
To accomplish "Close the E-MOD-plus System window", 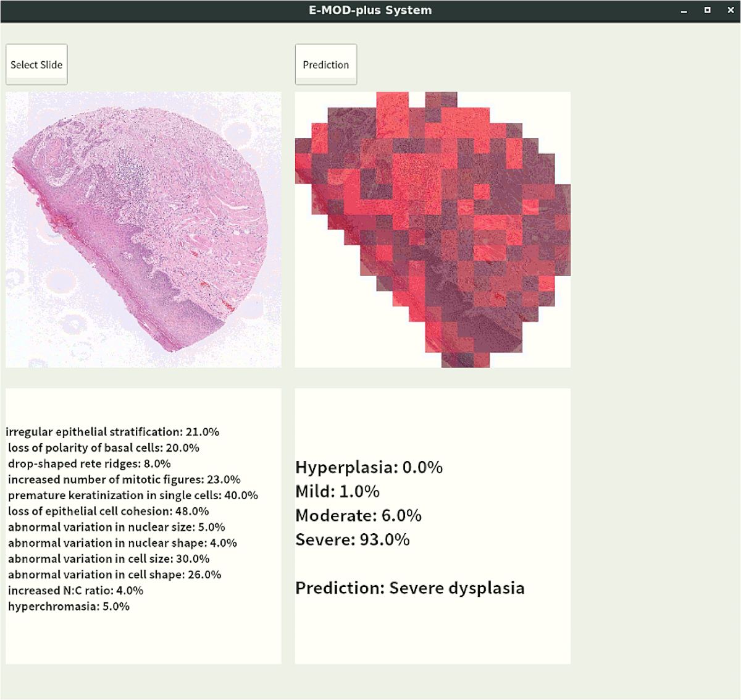I will click(731, 11).
